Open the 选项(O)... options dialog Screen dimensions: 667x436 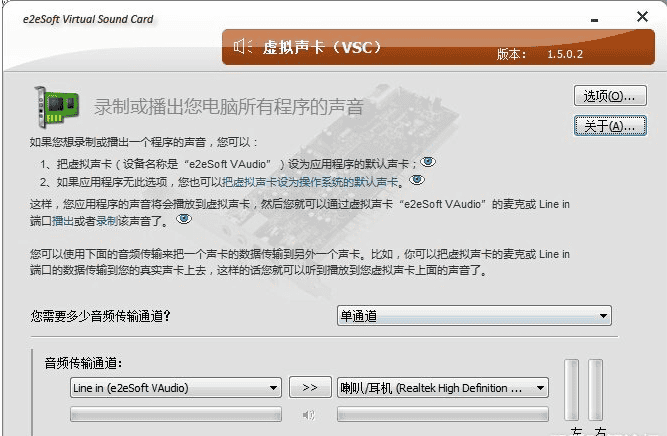click(610, 96)
